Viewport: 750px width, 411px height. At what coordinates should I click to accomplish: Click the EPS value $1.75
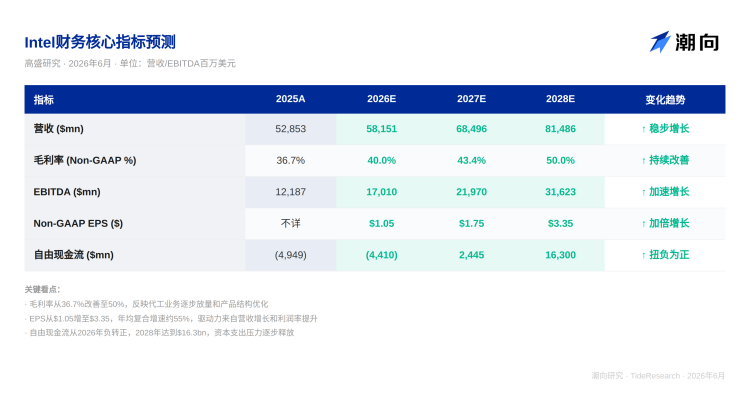(x=471, y=223)
